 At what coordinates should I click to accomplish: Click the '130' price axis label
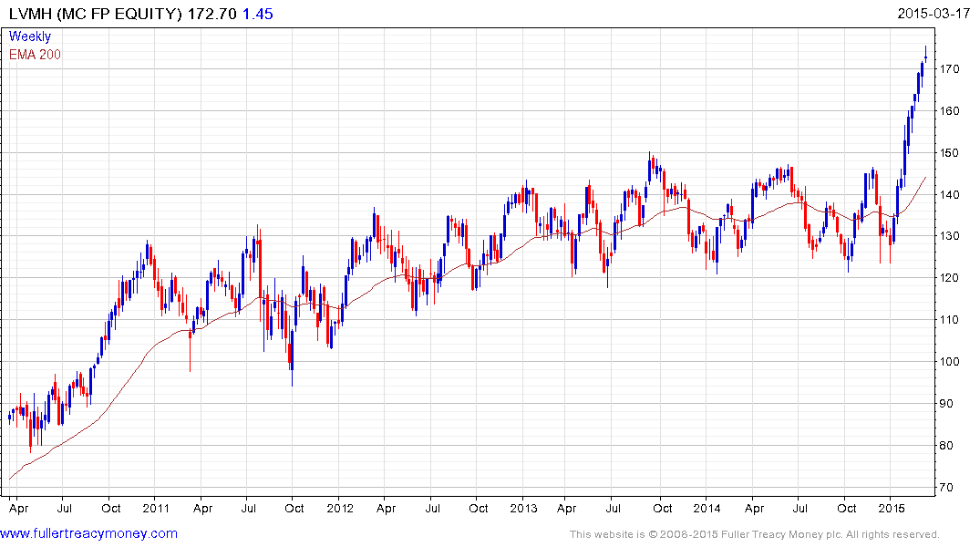[949, 236]
